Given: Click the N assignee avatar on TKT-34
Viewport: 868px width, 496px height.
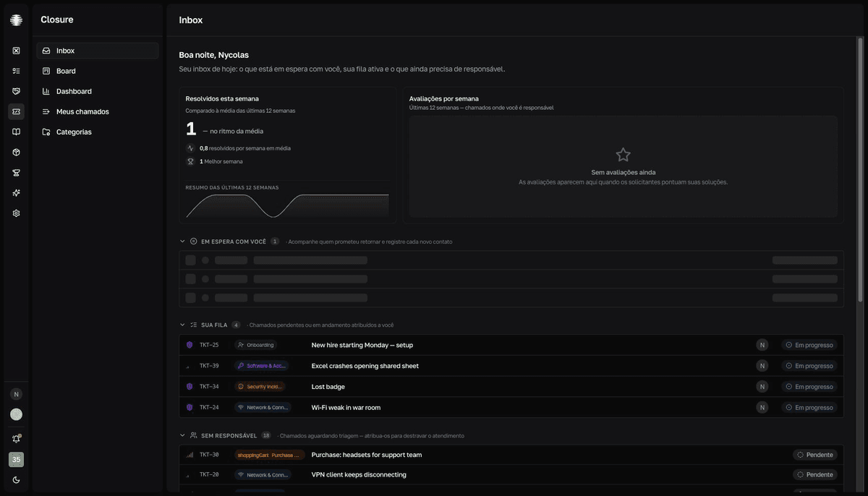Looking at the screenshot, I should point(762,387).
